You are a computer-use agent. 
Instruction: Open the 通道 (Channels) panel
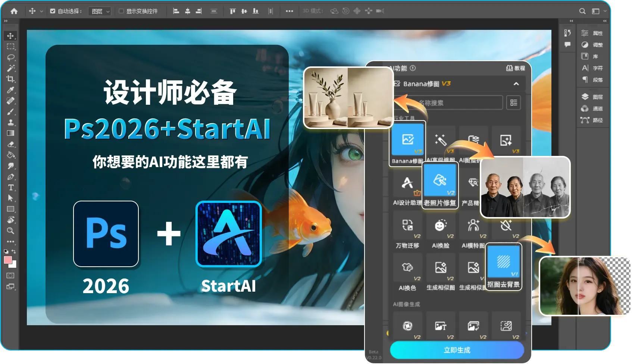click(593, 109)
